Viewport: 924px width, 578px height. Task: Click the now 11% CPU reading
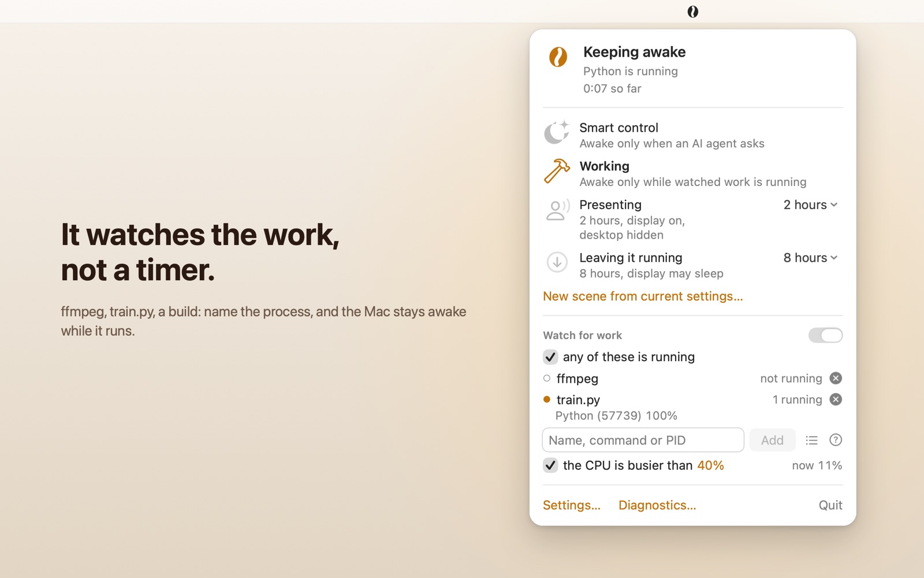pyautogui.click(x=817, y=465)
